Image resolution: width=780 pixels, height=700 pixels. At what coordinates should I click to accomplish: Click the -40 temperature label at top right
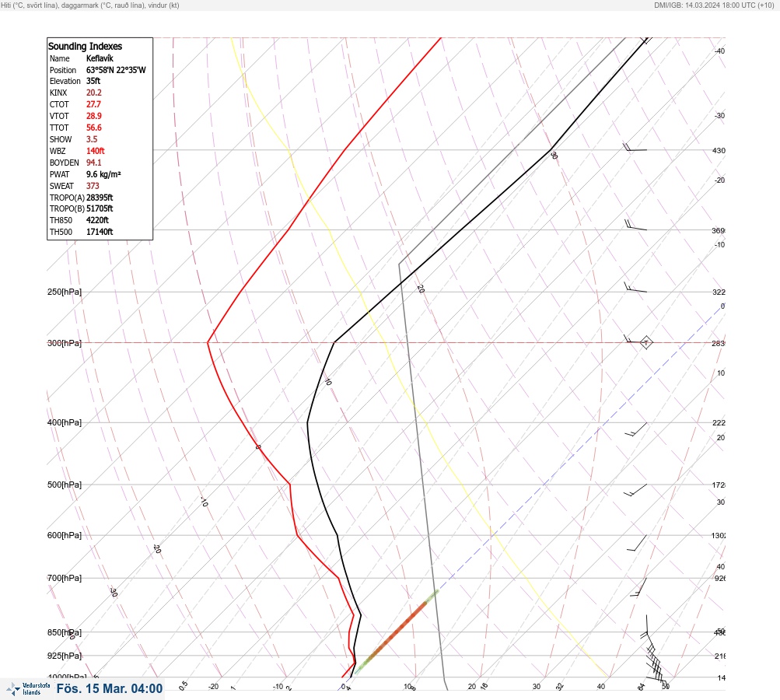point(720,51)
